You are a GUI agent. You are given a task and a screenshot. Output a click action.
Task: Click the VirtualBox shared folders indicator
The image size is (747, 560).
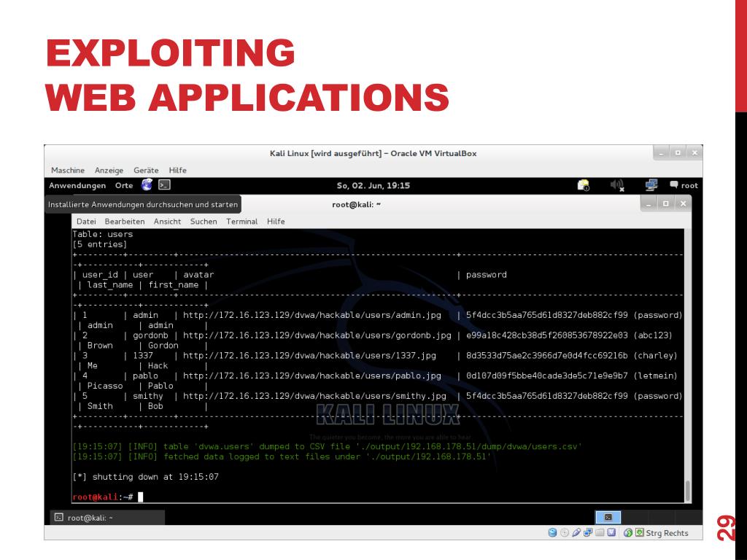click(600, 532)
